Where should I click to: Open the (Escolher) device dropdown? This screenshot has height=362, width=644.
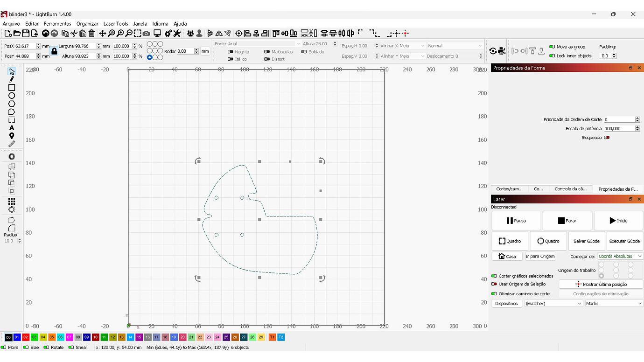coord(553,304)
